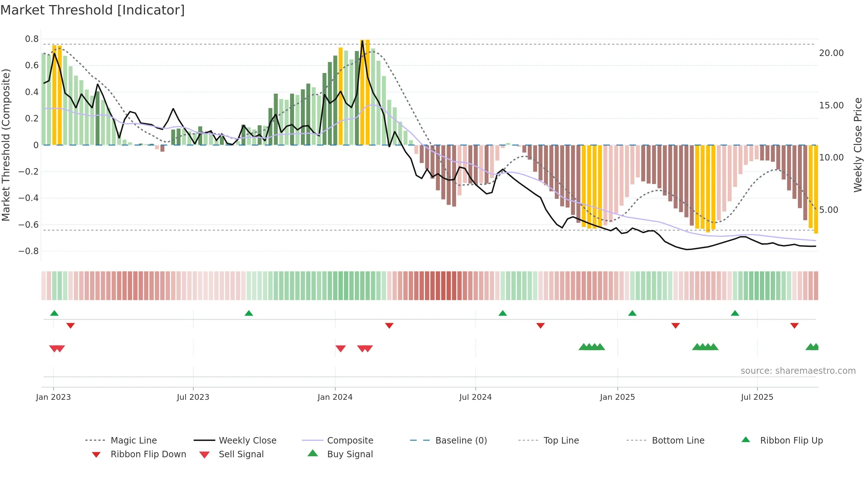Click the Ribbon Flip Up marker at Jan 2023
This screenshot has height=488, width=868.
tap(54, 313)
